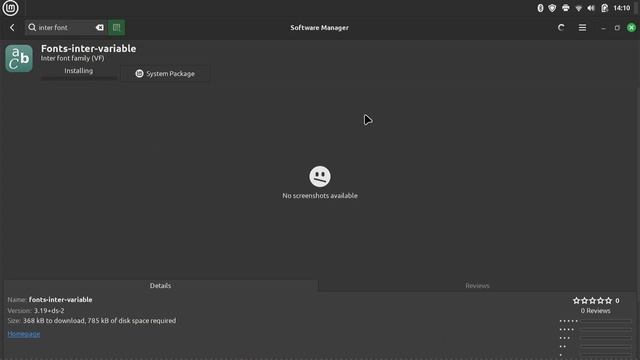Open the hamburger menu
This screenshot has height=360, width=640.
tap(582, 27)
